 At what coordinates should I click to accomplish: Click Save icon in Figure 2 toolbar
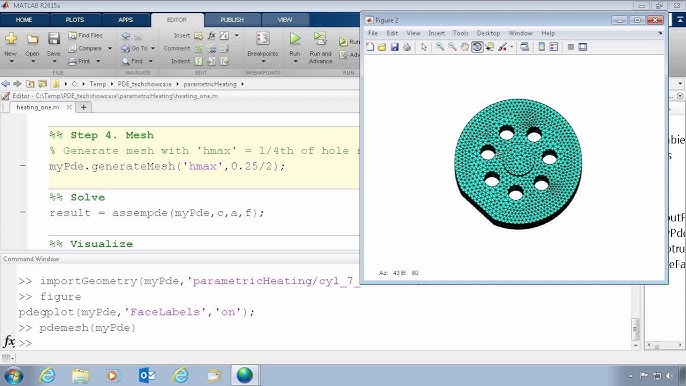(x=395, y=47)
